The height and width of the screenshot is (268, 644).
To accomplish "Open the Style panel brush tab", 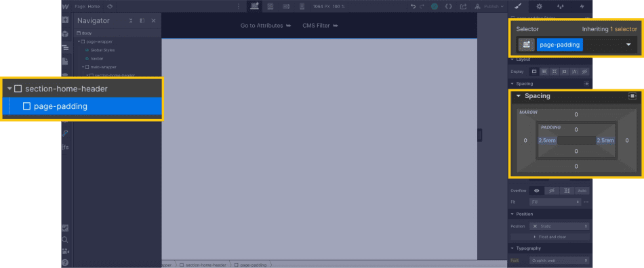I will click(518, 7).
